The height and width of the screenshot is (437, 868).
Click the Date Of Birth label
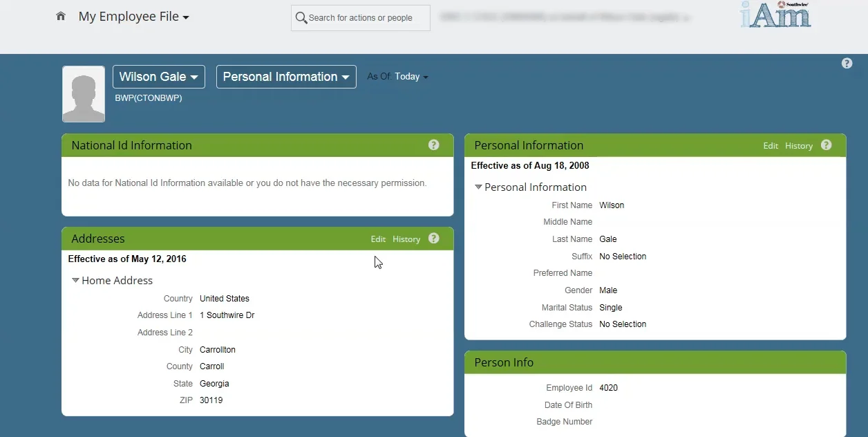(x=569, y=405)
